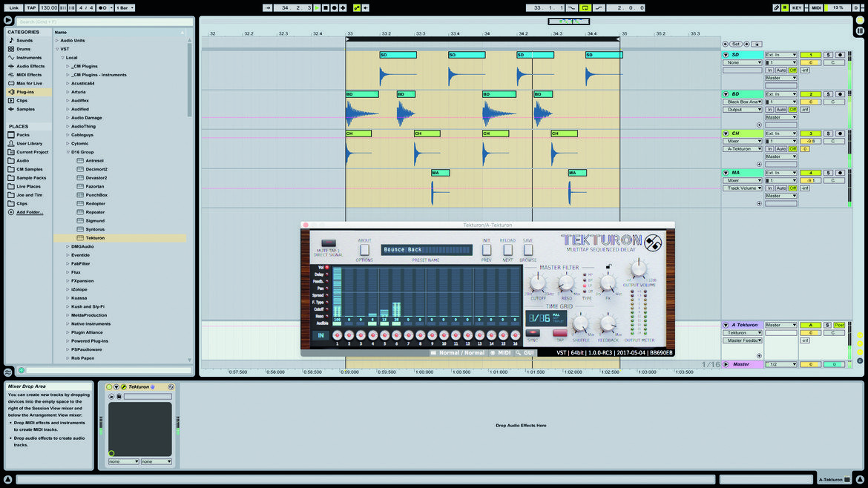This screenshot has width=868, height=488.
Task: Open the BD track Ext. In input dropdown
Action: click(780, 94)
